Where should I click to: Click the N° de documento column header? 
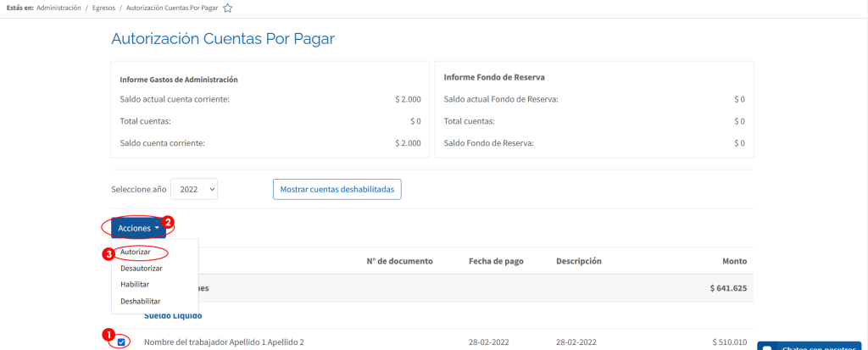point(400,261)
